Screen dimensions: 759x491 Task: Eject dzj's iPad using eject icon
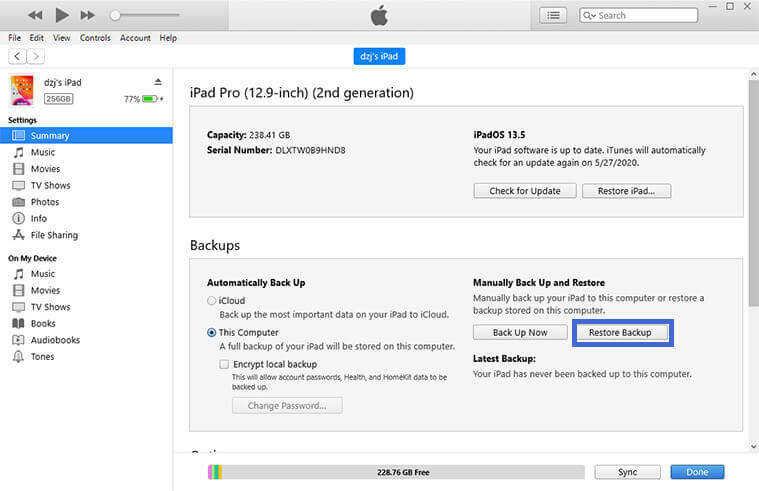pos(158,82)
